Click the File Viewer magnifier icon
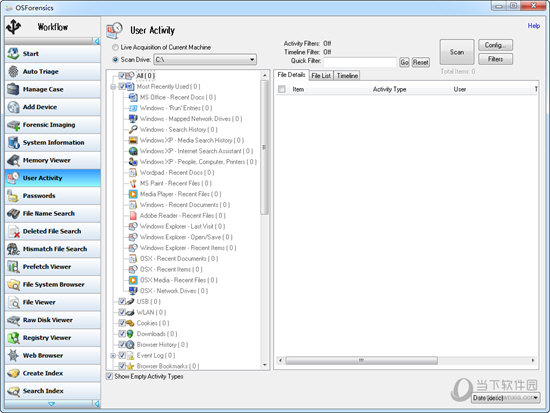Viewport: 550px width, 413px height. tap(13, 302)
